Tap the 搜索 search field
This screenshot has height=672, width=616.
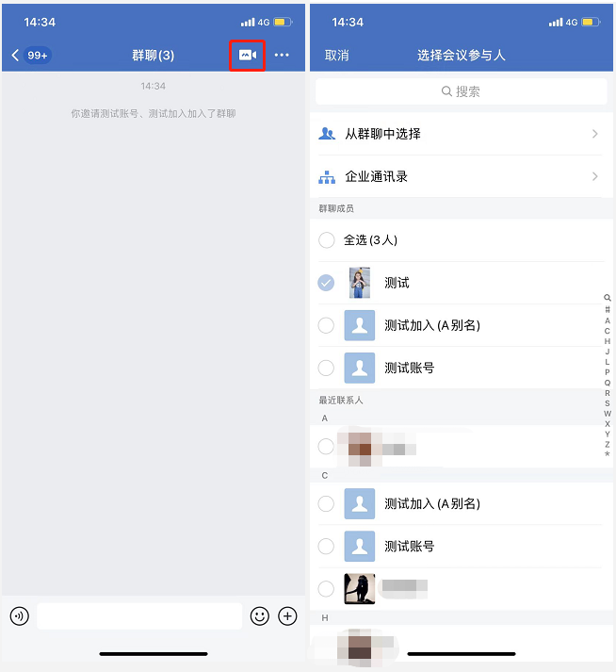click(462, 91)
